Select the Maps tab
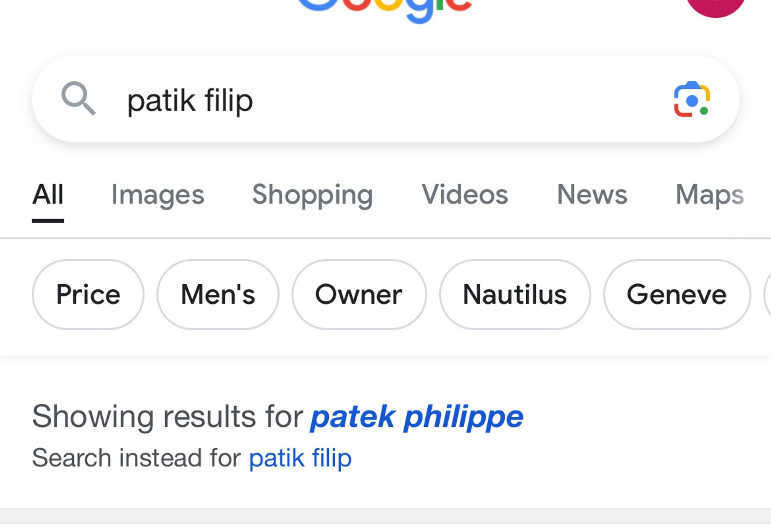Screen dimensions: 771x532 (x=710, y=194)
